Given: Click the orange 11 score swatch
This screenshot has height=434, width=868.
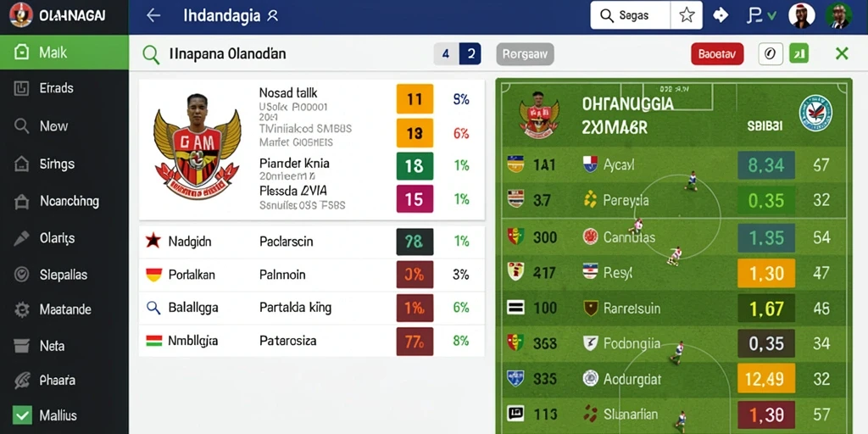Looking at the screenshot, I should click(x=415, y=99).
